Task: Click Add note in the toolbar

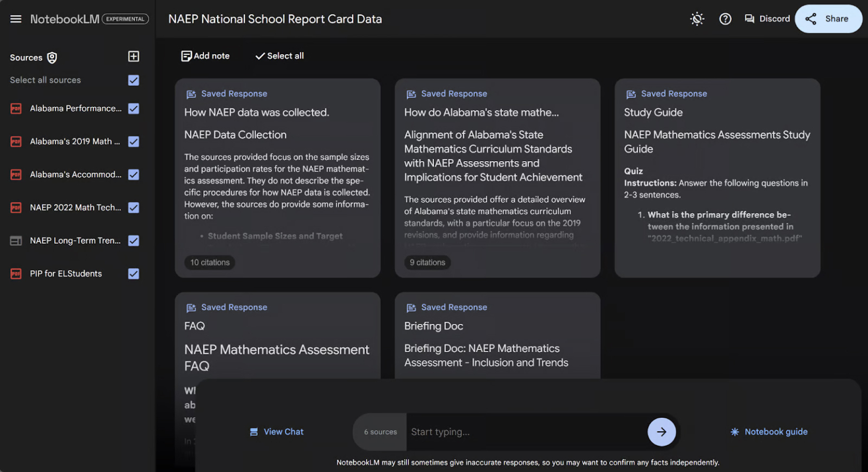Action: click(205, 56)
